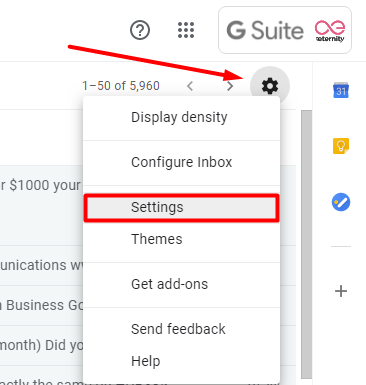Open G Suite account switcher
This screenshot has width=366, height=385.
click(285, 30)
